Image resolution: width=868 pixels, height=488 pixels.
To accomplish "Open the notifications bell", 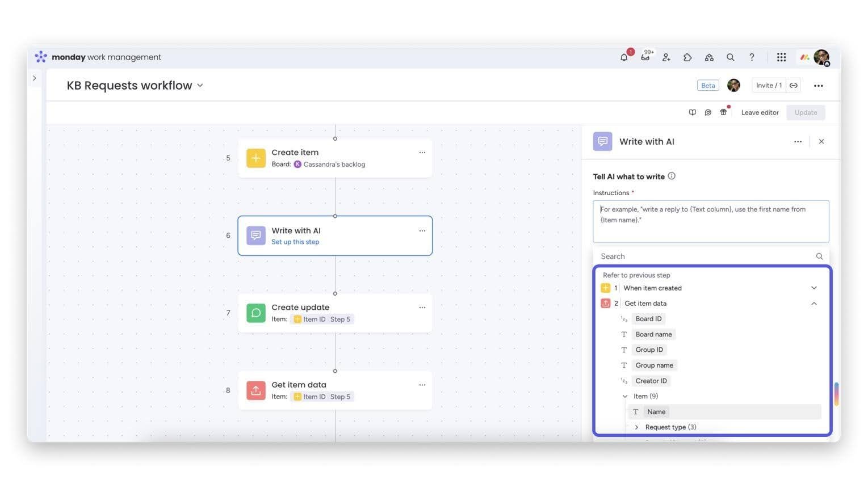I will click(624, 57).
